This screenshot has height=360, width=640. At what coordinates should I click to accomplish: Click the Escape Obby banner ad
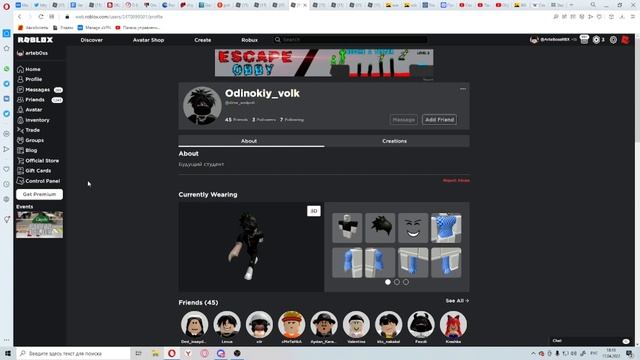tap(324, 63)
